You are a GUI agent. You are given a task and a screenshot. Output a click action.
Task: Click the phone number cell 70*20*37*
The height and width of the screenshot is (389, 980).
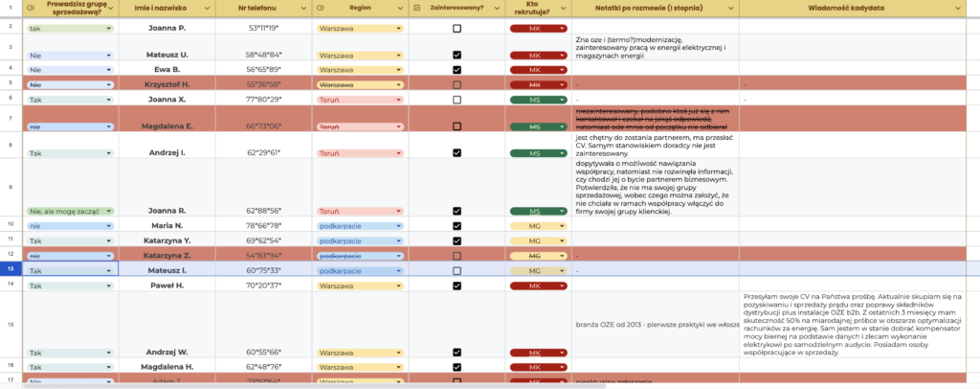point(262,285)
